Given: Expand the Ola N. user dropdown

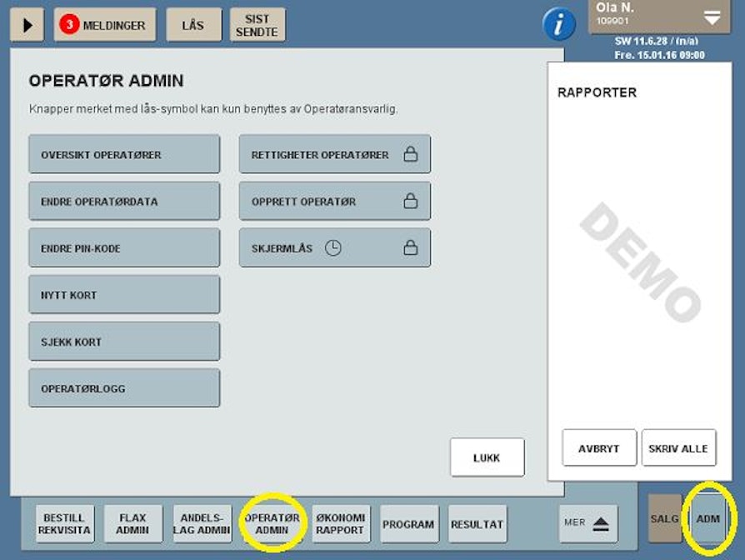Looking at the screenshot, I should pyautogui.click(x=711, y=17).
